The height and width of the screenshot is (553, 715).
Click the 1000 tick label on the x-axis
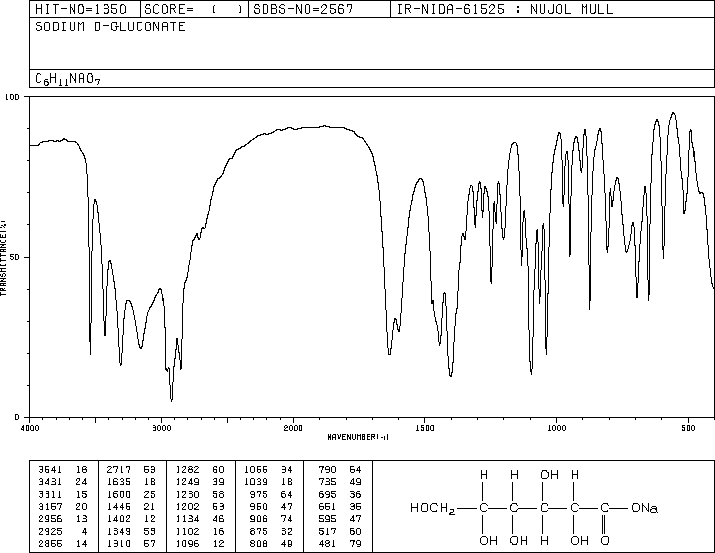(555, 428)
